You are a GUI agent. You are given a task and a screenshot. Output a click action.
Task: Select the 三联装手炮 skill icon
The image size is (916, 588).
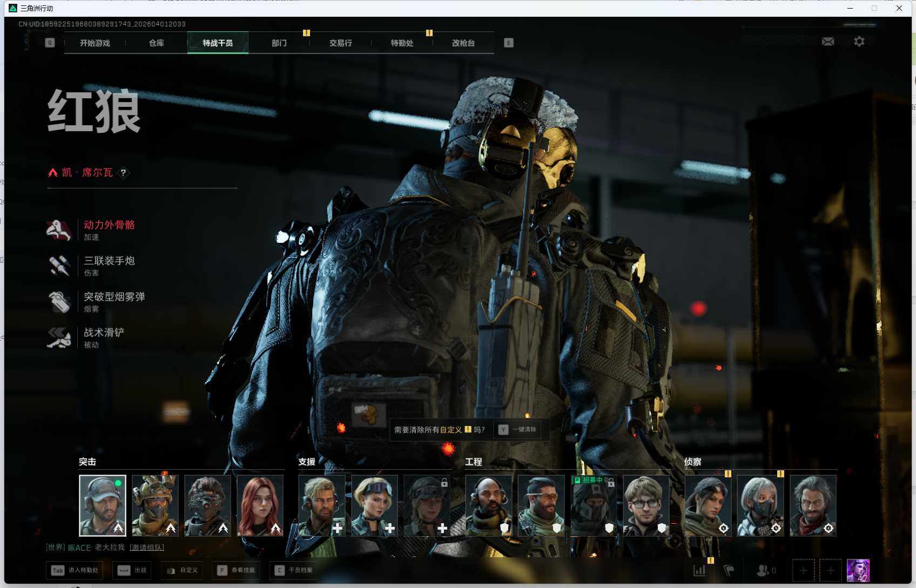pos(59,266)
